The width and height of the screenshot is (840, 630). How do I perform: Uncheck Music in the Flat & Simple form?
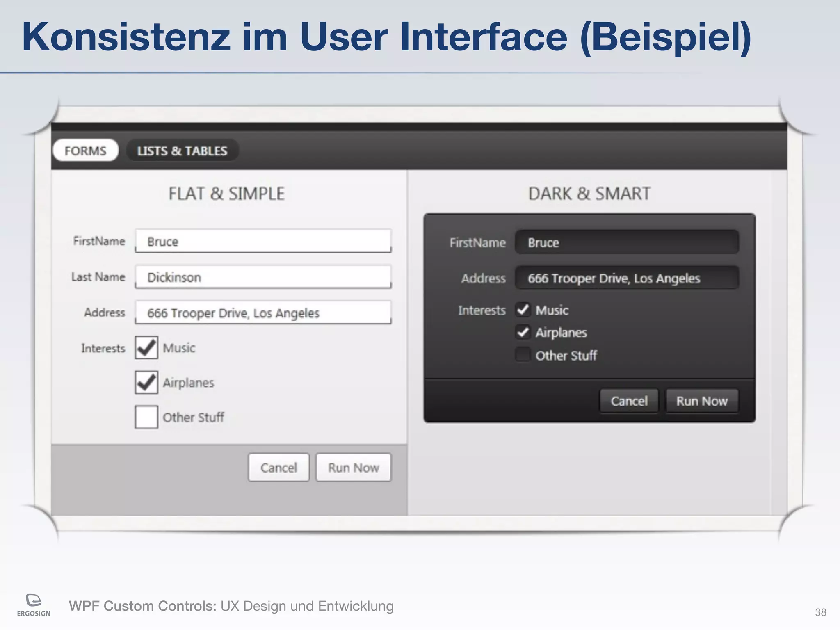[146, 348]
